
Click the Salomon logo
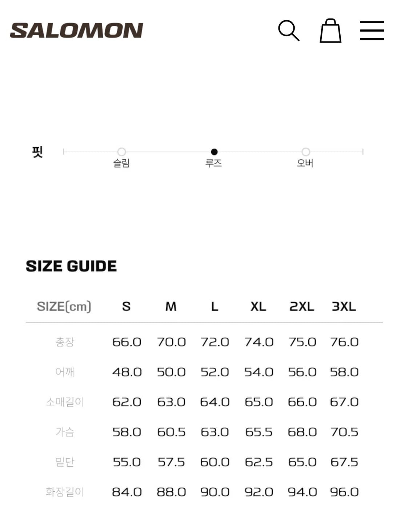point(77,31)
